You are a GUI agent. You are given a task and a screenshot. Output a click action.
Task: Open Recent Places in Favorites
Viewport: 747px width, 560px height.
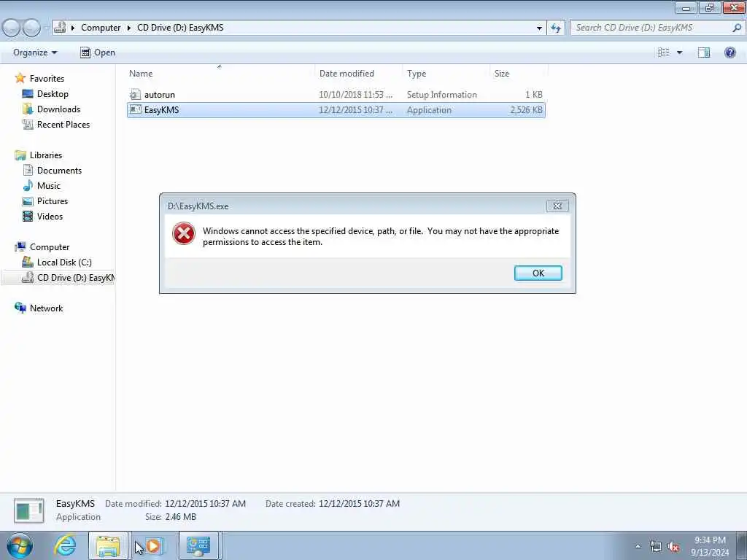point(63,124)
